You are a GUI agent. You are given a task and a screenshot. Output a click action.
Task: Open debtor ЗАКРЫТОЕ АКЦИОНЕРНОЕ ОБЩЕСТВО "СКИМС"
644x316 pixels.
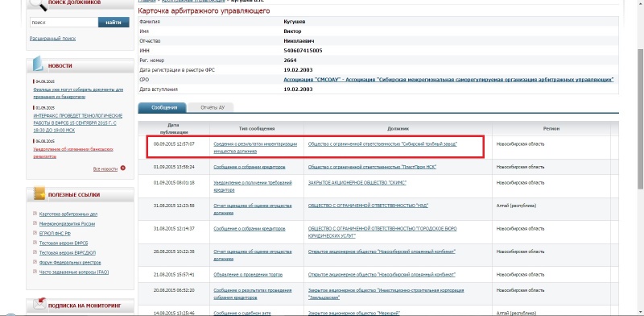357,183
